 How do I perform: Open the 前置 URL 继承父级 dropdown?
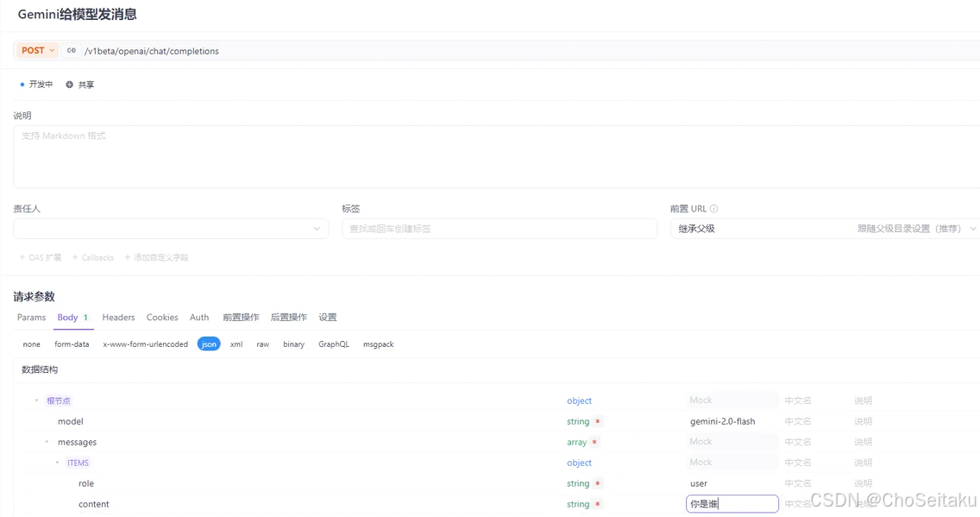click(825, 229)
